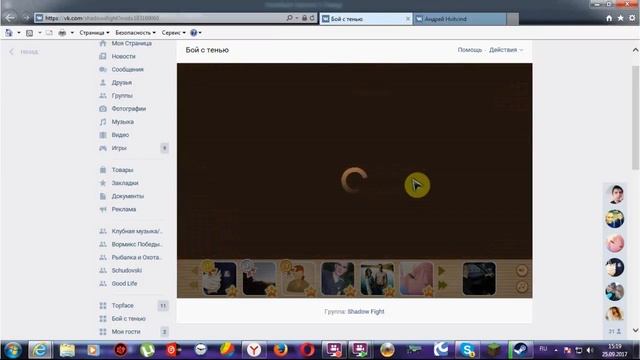Click the search magnifier in address bar
Screen dimensions: 640x360
point(289,18)
